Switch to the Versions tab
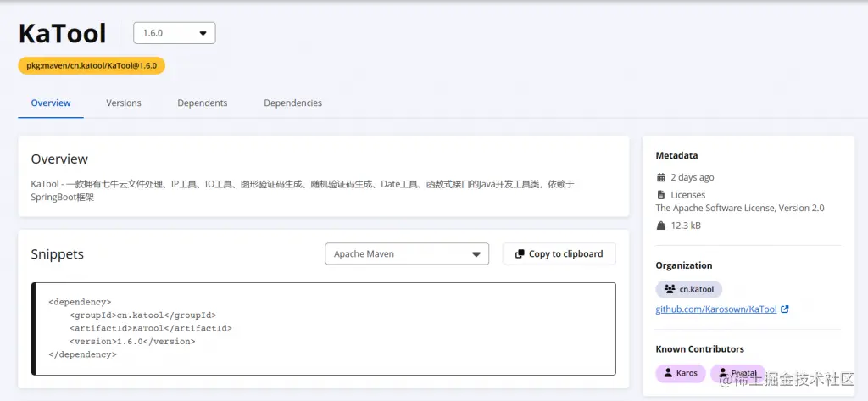This screenshot has height=401, width=868. point(124,103)
